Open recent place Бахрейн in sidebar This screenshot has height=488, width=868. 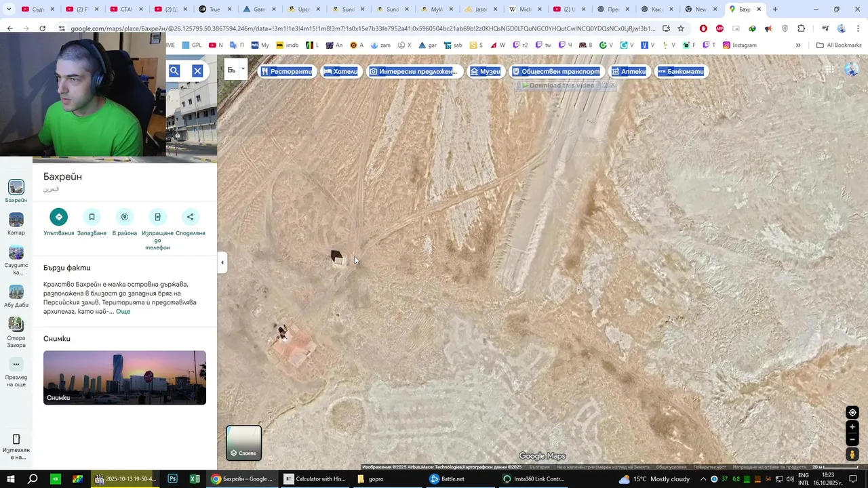point(16,191)
